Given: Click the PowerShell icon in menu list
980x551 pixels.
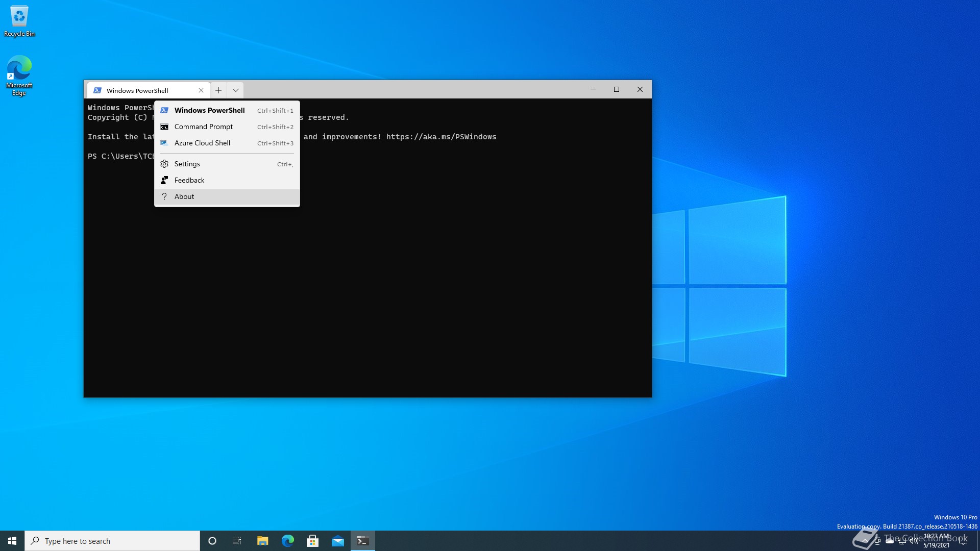Looking at the screenshot, I should (x=164, y=110).
